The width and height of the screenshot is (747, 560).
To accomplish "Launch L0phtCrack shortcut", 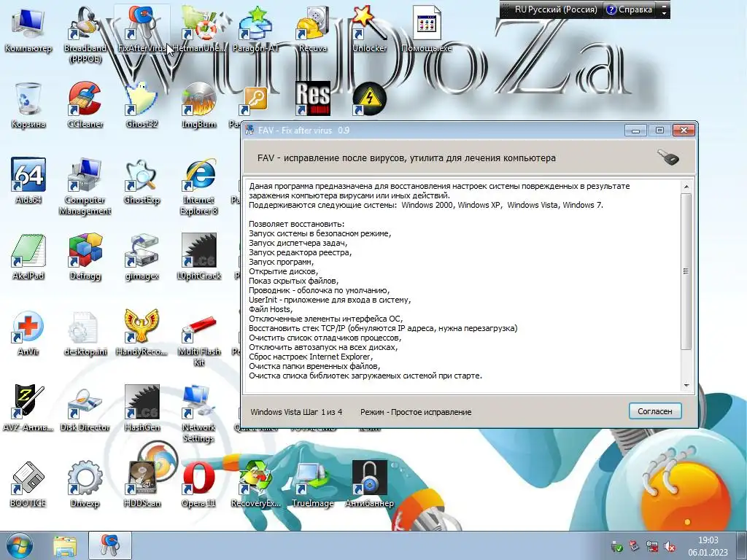I will (x=198, y=257).
